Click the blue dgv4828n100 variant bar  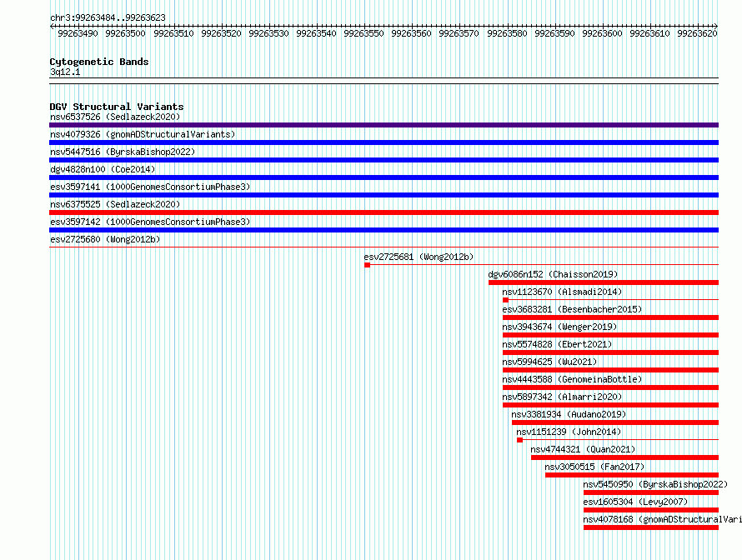tap(384, 177)
